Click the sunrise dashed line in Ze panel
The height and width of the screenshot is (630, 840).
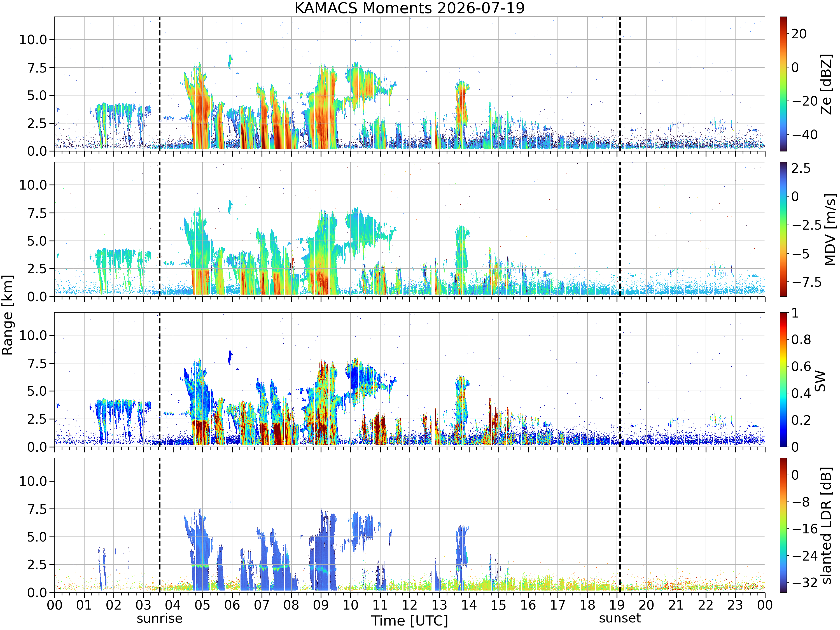pyautogui.click(x=160, y=84)
